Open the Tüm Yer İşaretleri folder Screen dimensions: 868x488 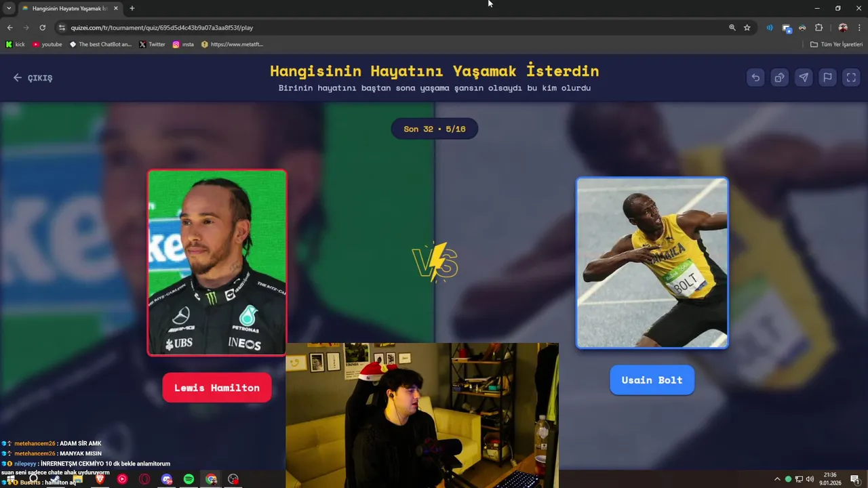pyautogui.click(x=837, y=44)
